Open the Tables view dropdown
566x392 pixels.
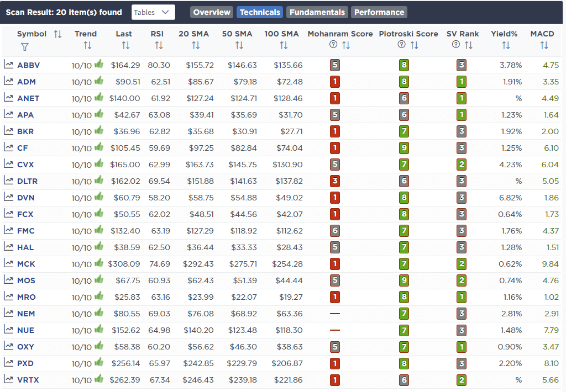153,12
